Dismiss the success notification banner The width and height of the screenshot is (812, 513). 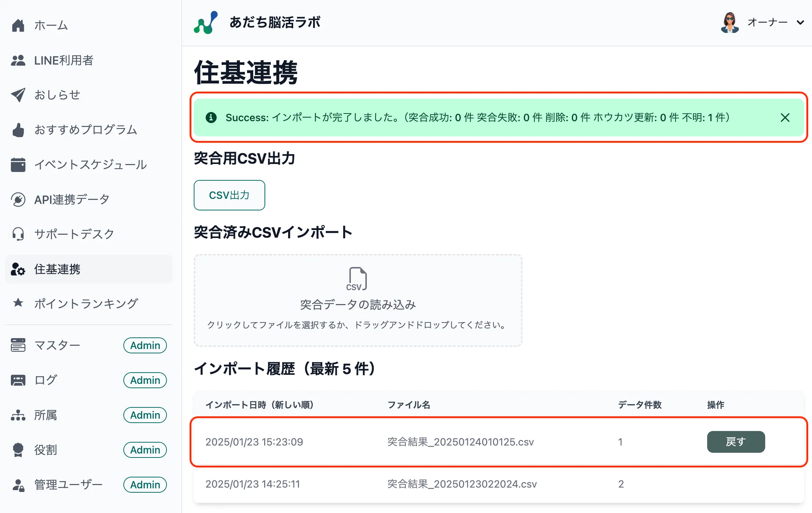785,118
